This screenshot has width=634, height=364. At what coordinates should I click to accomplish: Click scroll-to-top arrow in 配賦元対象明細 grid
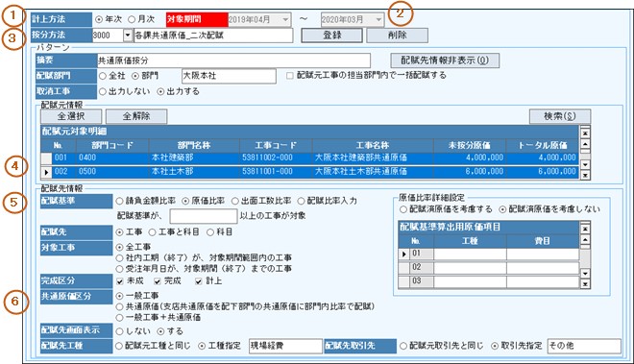[x=585, y=133]
